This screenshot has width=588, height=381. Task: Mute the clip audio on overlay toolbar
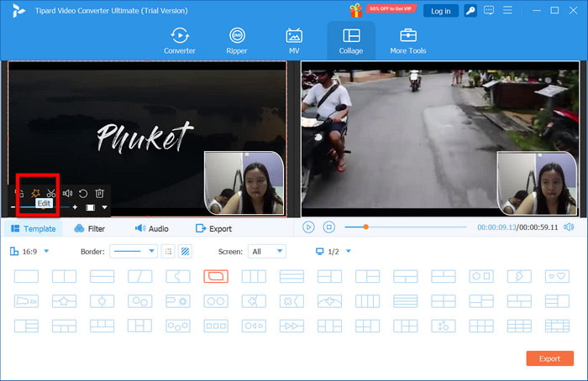(x=67, y=193)
